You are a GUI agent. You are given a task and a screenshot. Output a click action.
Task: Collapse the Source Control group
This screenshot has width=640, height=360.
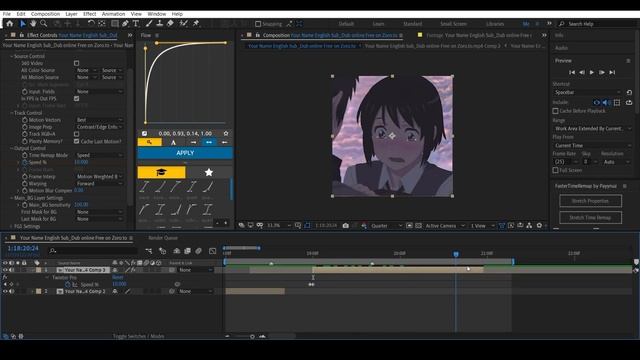pyautogui.click(x=11, y=56)
